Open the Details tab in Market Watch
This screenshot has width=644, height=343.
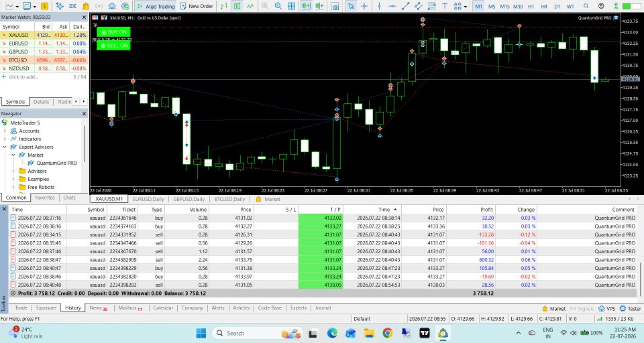click(x=41, y=102)
